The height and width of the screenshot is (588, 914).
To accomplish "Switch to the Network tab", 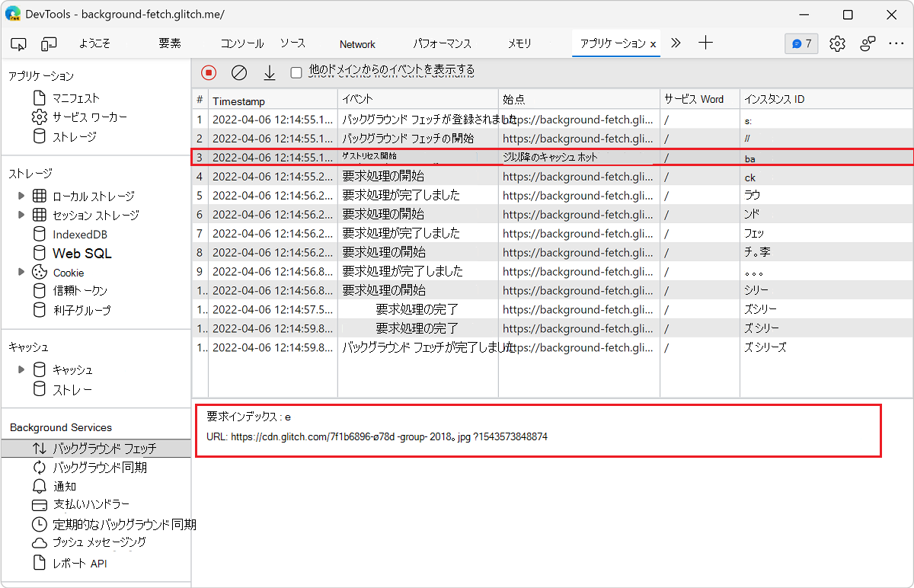I will pyautogui.click(x=356, y=43).
